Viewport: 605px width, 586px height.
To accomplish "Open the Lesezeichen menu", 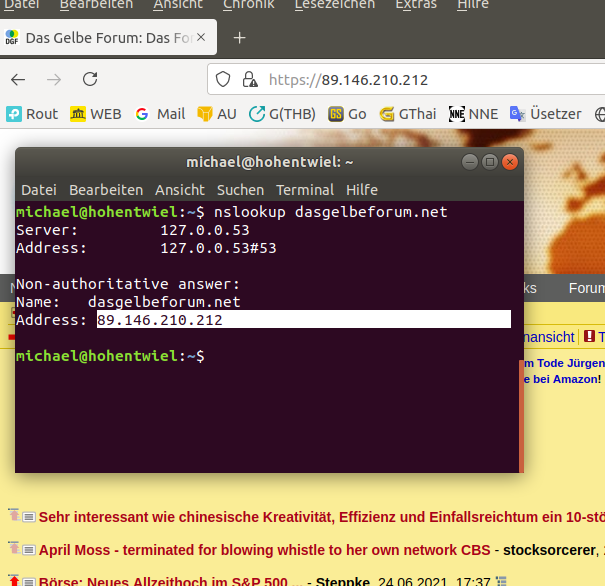I will click(x=334, y=5).
